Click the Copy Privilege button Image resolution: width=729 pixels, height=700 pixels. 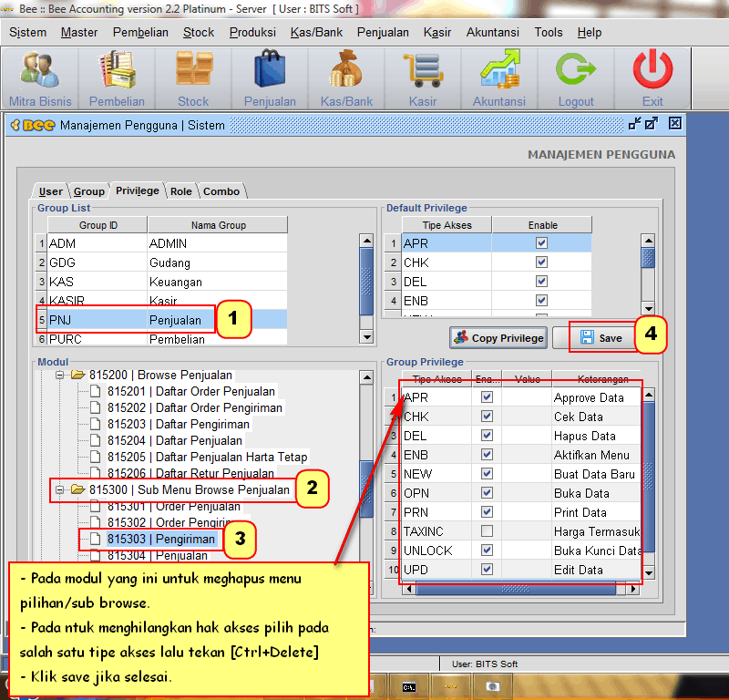tap(498, 338)
